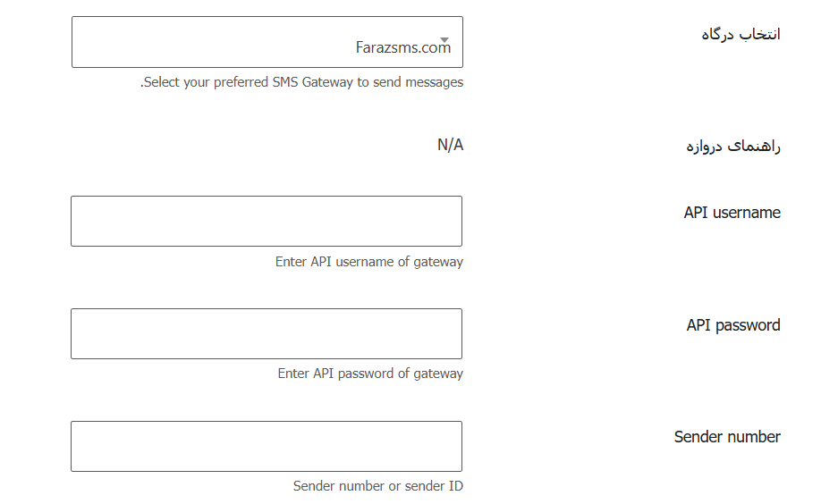Screen dimensions: 821x504
Task: Focus the API password text box
Action: pyautogui.click(x=267, y=334)
